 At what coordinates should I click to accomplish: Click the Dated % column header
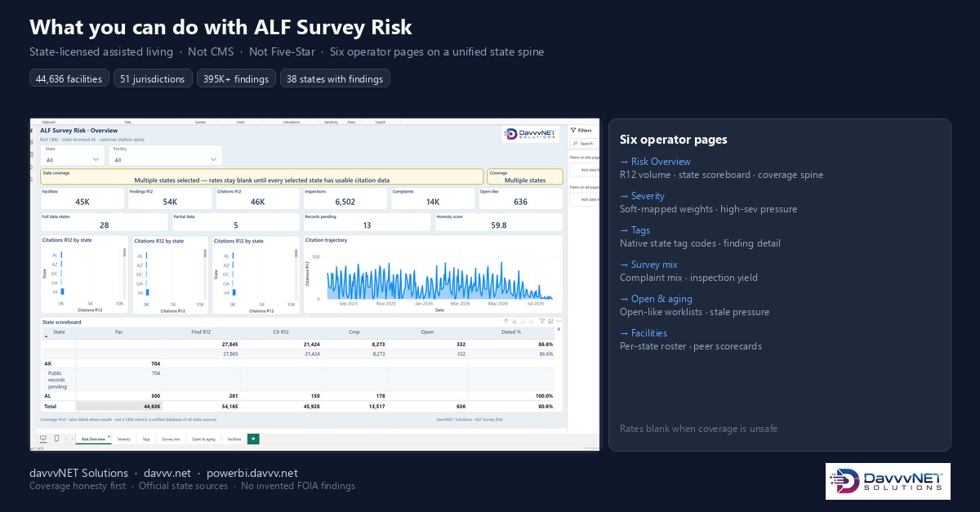tap(510, 332)
